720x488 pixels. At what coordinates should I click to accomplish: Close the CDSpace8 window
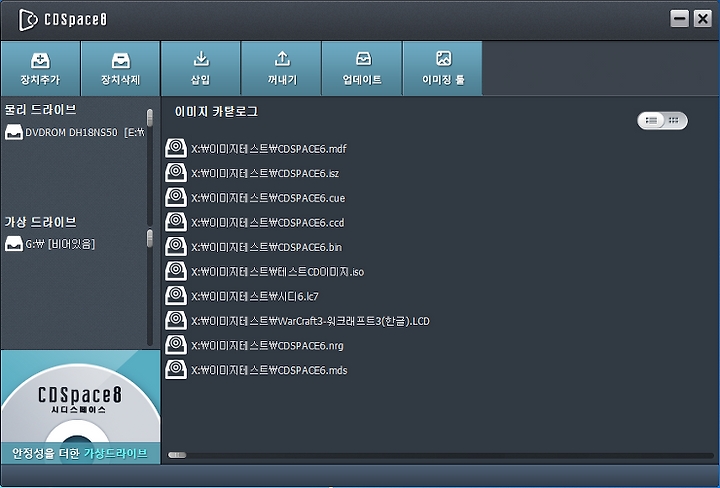703,19
